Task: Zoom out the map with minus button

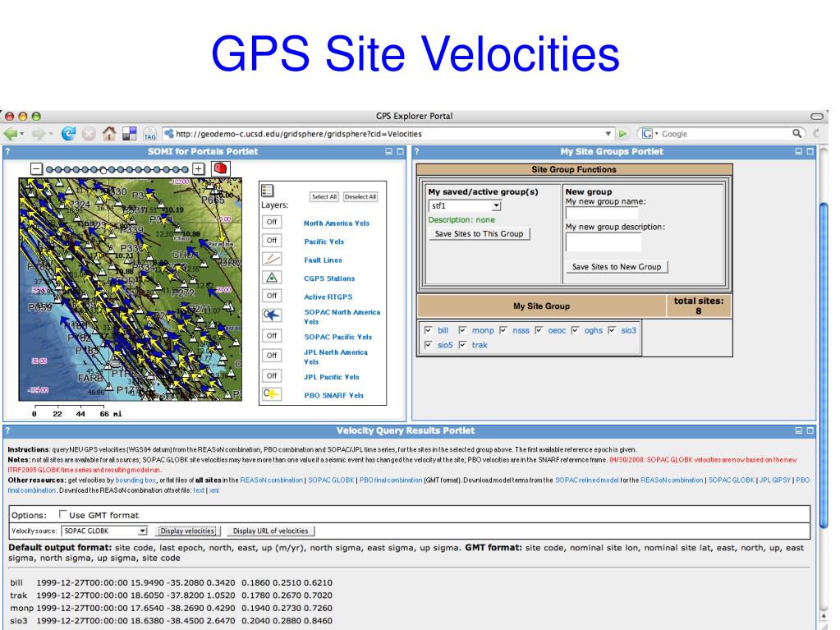Action: pyautogui.click(x=36, y=169)
